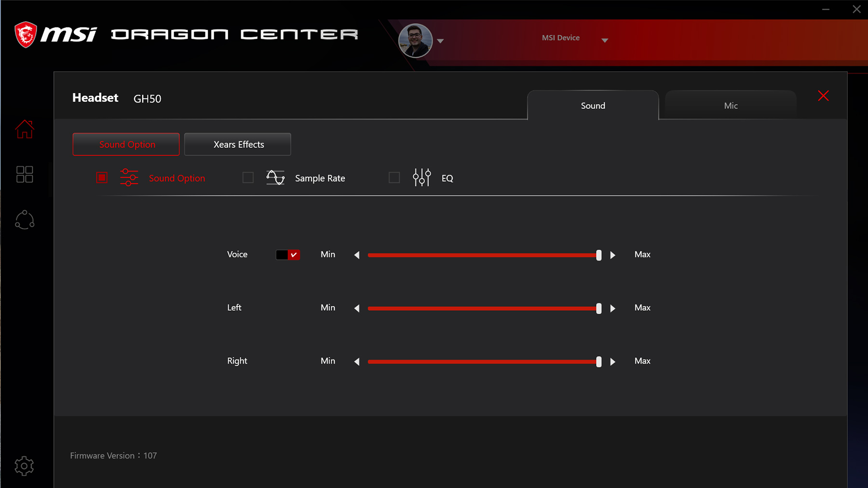Viewport: 868px width, 488px height.
Task: Decrease Left channel volume with left arrow
Action: pos(357,308)
